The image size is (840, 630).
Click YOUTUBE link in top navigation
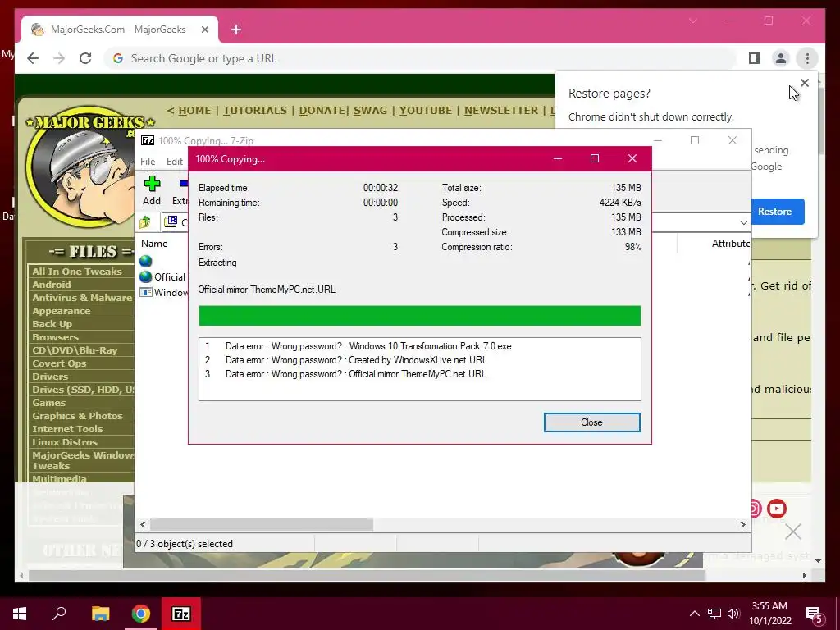tap(426, 111)
